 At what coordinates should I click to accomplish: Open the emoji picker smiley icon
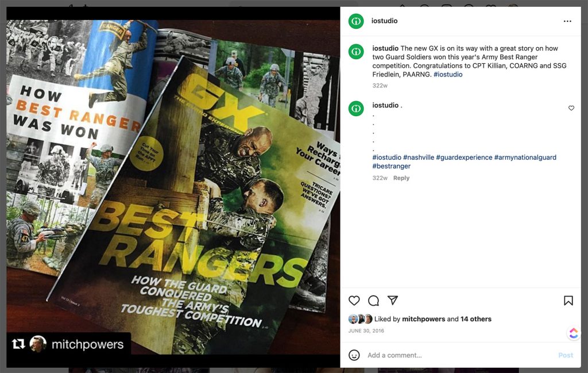tap(354, 355)
